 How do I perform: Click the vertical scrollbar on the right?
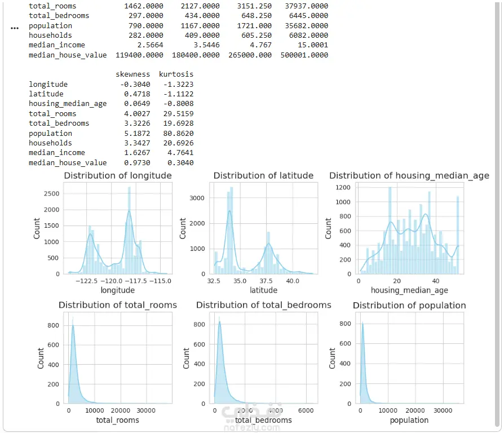pos(498,214)
